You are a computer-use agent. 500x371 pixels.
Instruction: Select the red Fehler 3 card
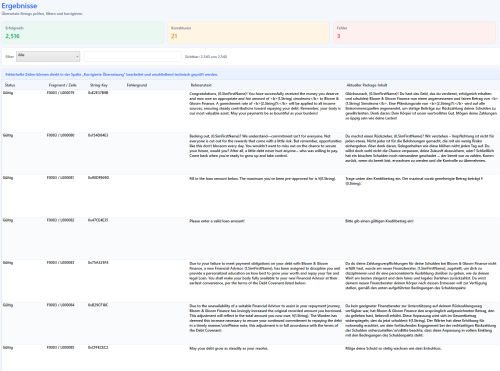tap(414, 33)
